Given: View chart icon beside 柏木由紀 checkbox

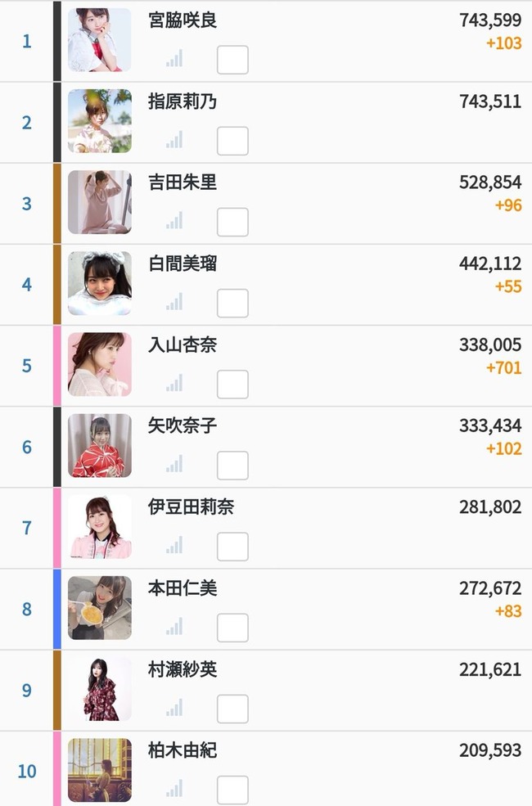Looking at the screenshot, I should point(174,789).
